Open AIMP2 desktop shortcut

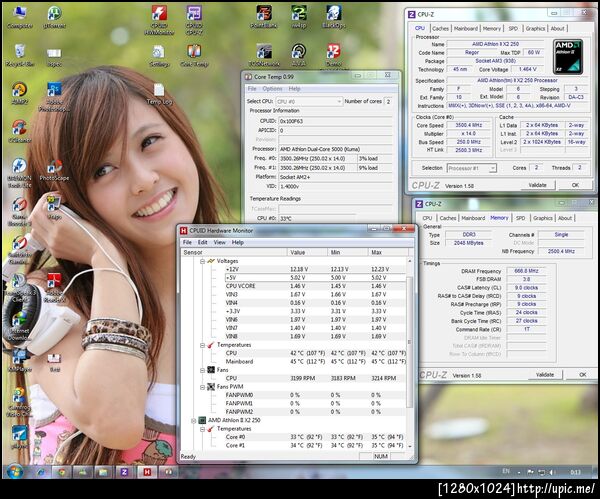click(x=20, y=94)
